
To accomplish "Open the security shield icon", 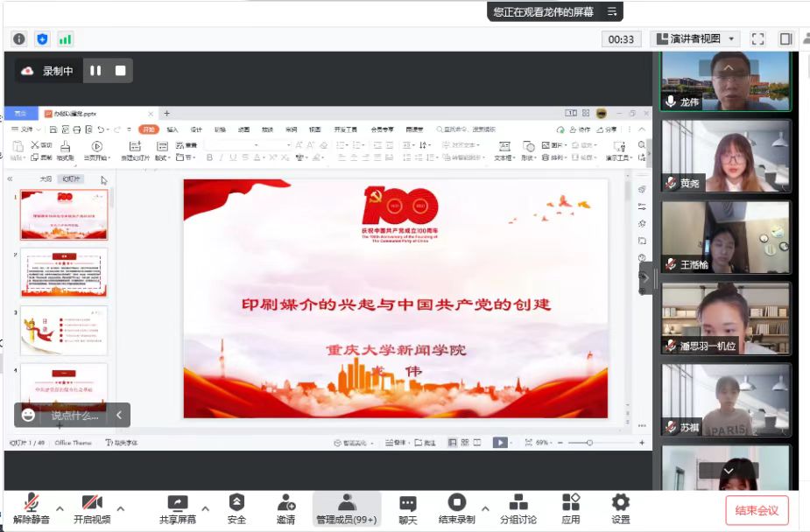I will 236,503.
